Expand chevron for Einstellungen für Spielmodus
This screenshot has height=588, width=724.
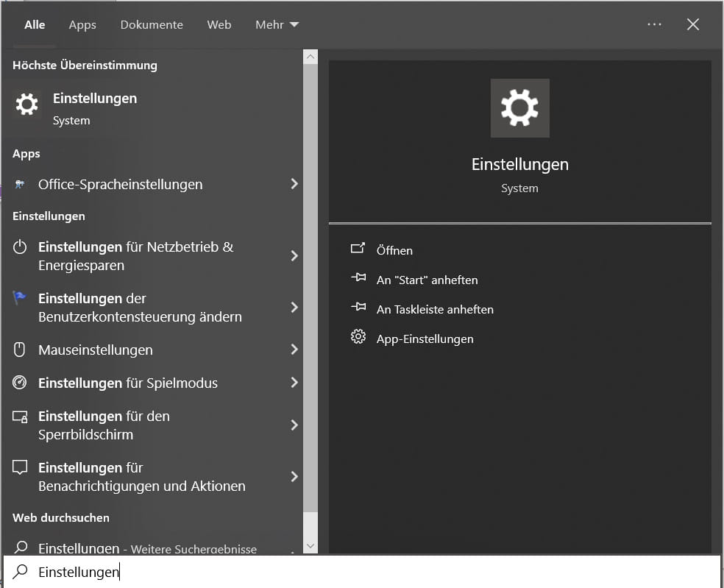click(294, 383)
